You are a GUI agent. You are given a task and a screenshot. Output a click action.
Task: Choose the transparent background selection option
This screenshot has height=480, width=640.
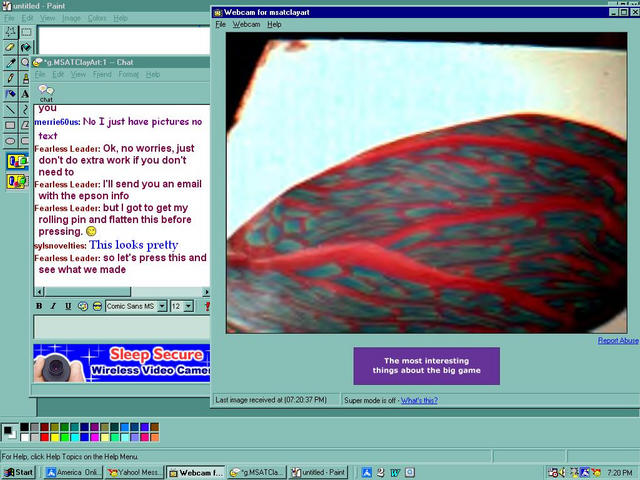(x=17, y=181)
